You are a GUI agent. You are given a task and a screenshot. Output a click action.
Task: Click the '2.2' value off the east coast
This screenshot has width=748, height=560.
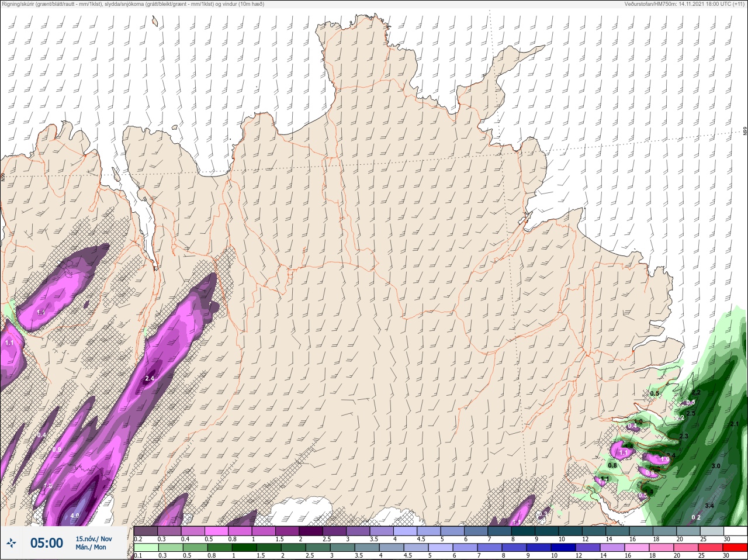(x=695, y=393)
